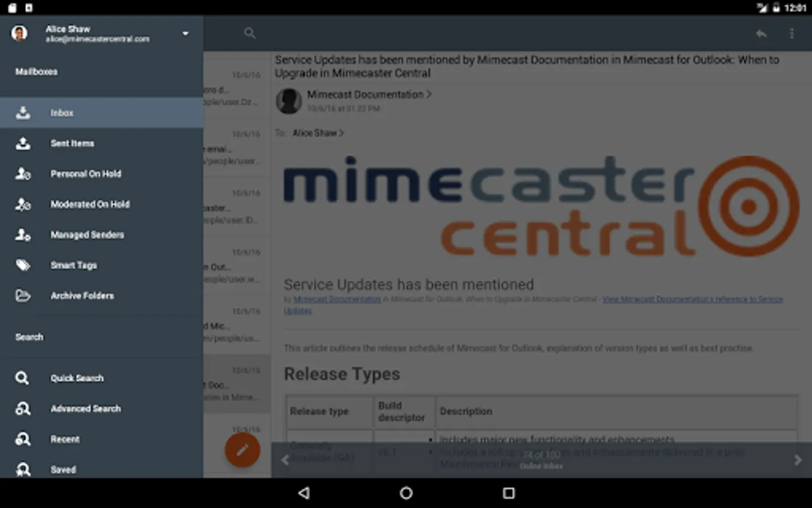The image size is (812, 508).
Task: Select Personal On Hold label
Action: pyautogui.click(x=86, y=174)
